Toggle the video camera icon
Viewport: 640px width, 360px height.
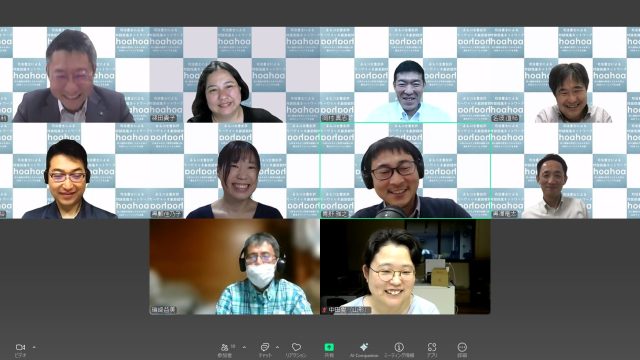click(20, 347)
